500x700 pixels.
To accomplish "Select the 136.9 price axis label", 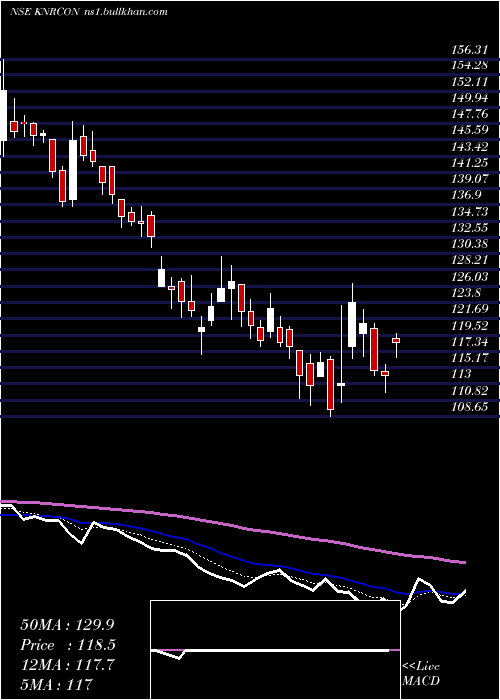I will pos(466,195).
